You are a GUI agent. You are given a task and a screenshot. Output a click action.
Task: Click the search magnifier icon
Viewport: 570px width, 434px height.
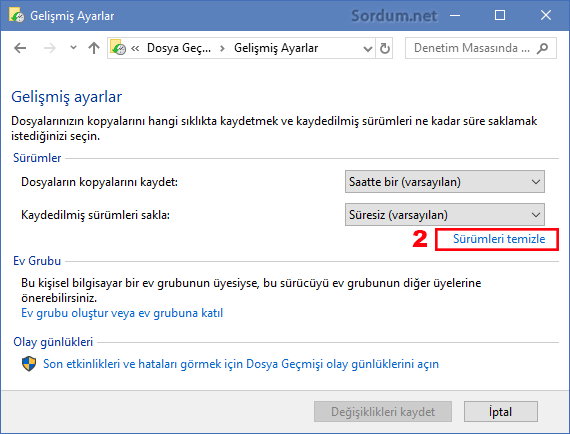coord(542,48)
